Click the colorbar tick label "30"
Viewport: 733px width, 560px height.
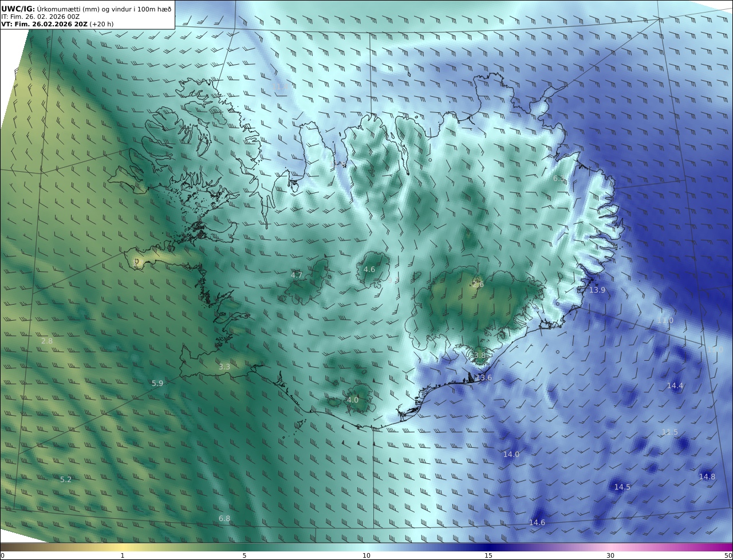coord(610,555)
